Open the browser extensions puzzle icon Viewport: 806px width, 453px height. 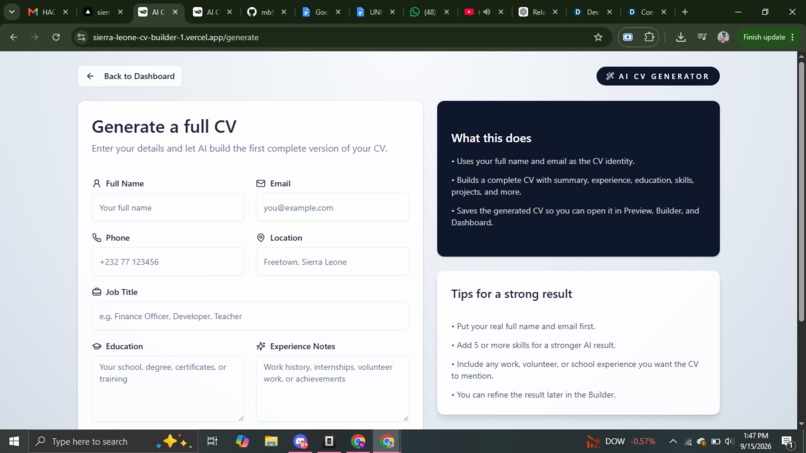[x=649, y=37]
